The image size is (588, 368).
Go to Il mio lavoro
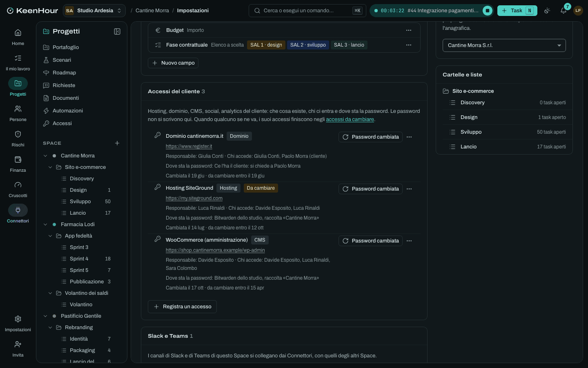point(18,63)
